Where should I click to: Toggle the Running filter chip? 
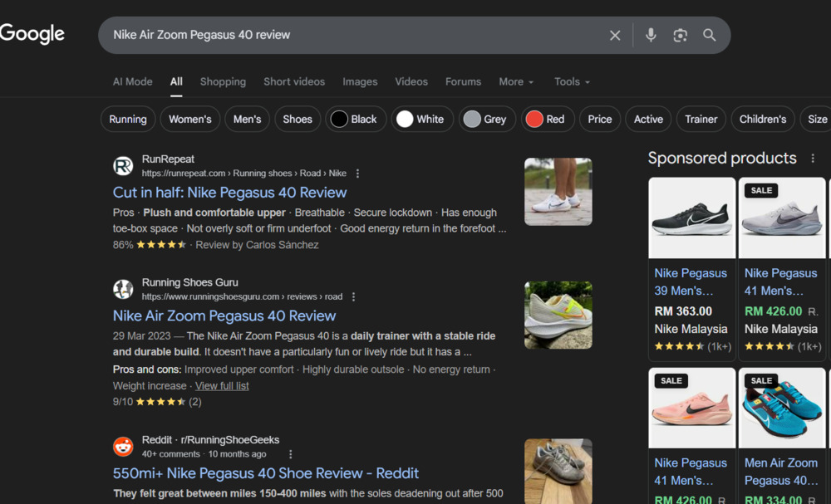[127, 119]
